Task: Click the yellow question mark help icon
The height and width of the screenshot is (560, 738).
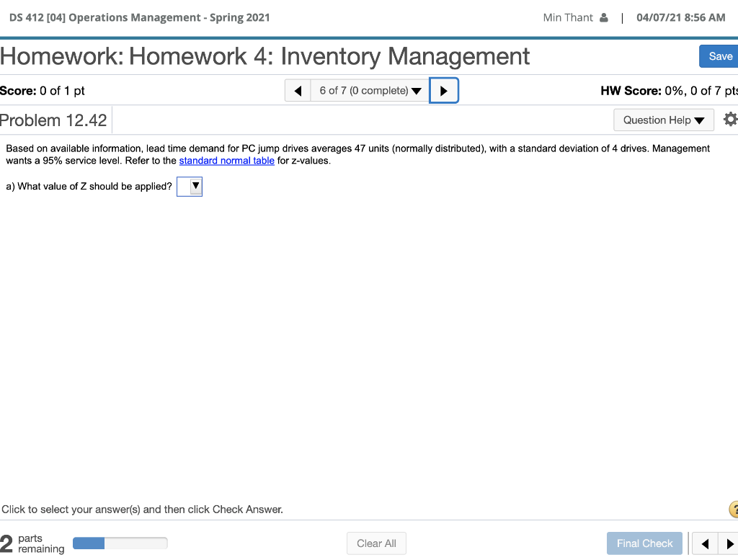Action: pyautogui.click(x=734, y=510)
